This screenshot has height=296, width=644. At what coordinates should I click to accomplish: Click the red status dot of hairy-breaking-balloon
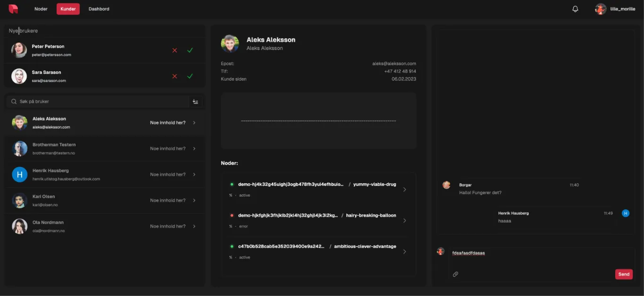click(232, 215)
